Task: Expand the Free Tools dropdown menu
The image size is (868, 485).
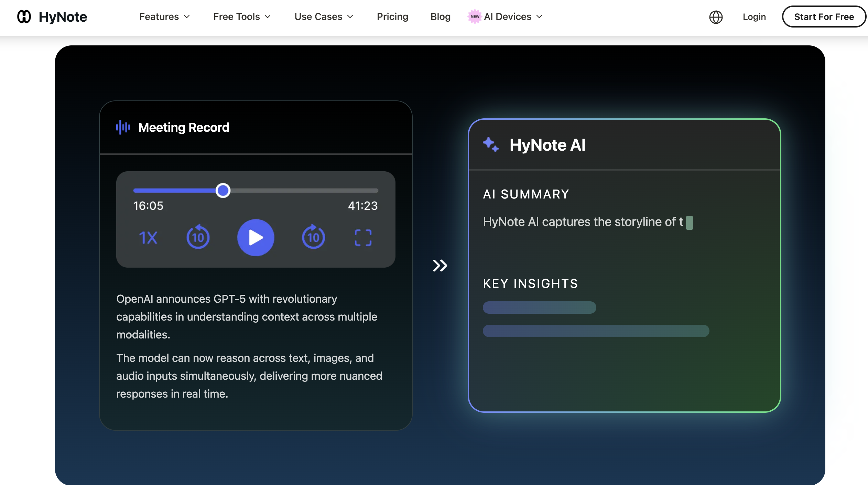Action: point(242,17)
